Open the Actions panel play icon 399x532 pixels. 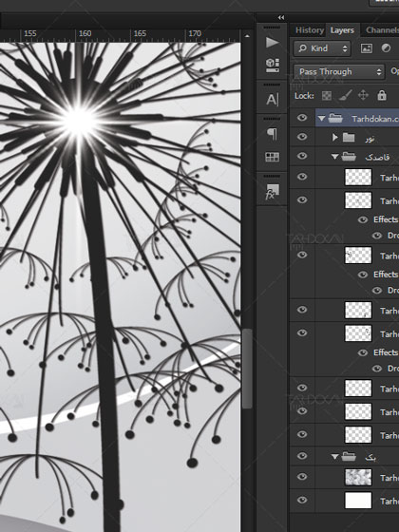pyautogui.click(x=272, y=43)
